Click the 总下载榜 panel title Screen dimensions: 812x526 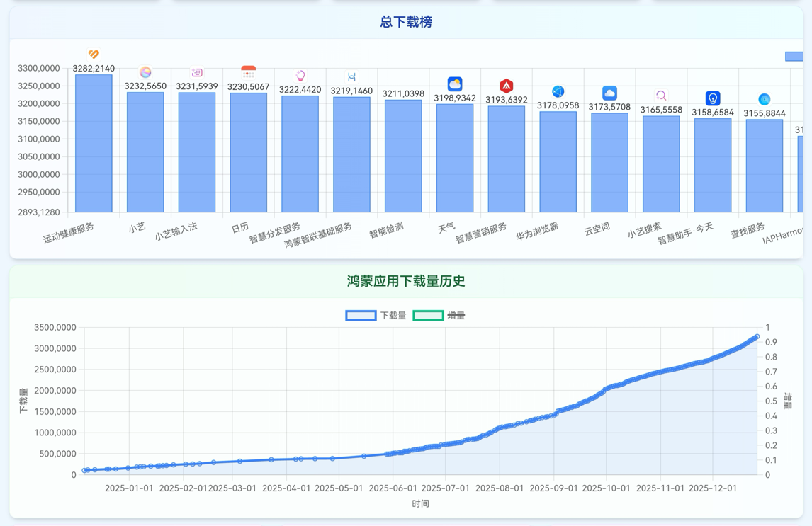click(406, 23)
